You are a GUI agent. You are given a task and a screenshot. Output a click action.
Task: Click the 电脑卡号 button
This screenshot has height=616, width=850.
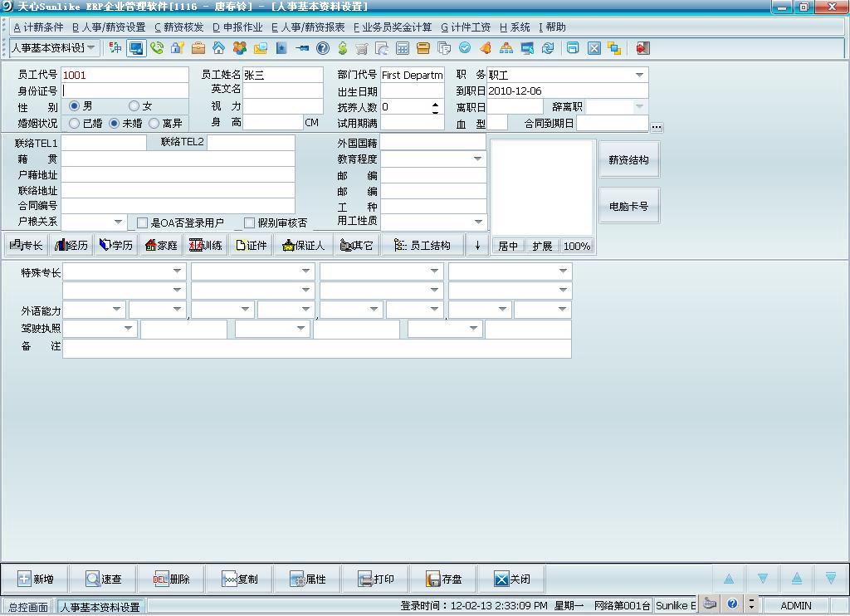click(629, 206)
